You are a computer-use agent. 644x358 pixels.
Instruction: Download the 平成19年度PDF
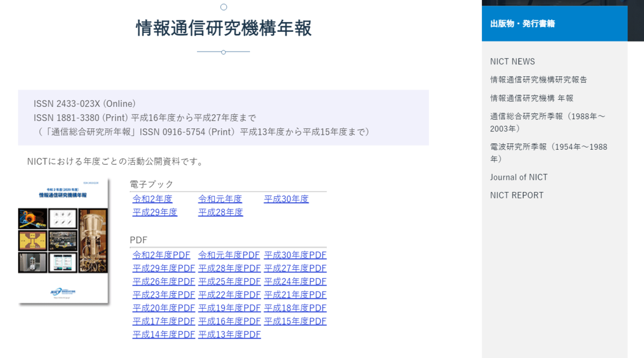click(x=230, y=308)
